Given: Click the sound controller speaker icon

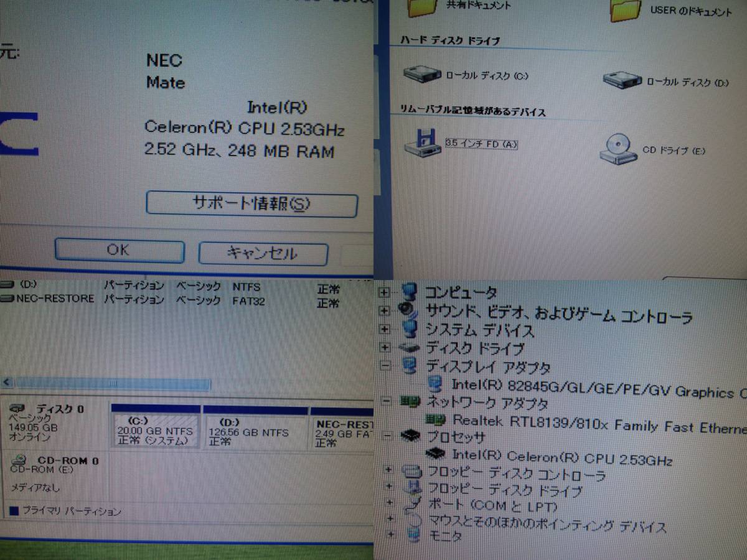Looking at the screenshot, I should (x=408, y=309).
